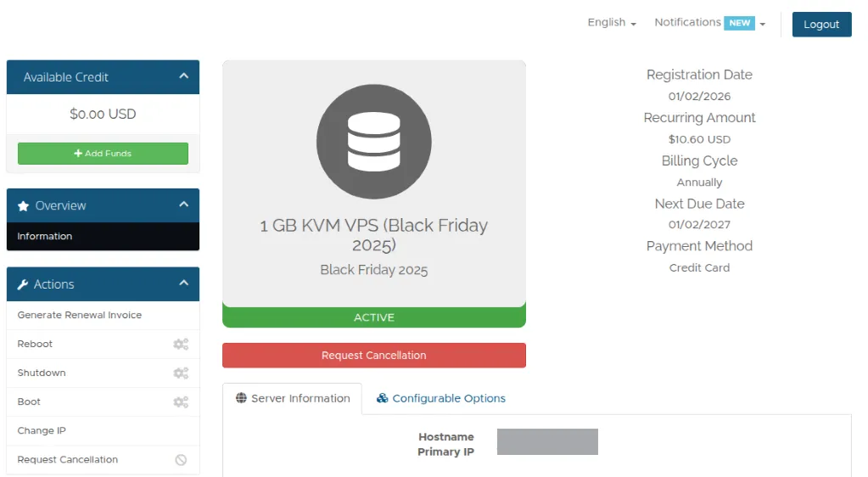Collapse the Actions panel chevron
Viewport: 868px width, 477px height.
coord(184,283)
